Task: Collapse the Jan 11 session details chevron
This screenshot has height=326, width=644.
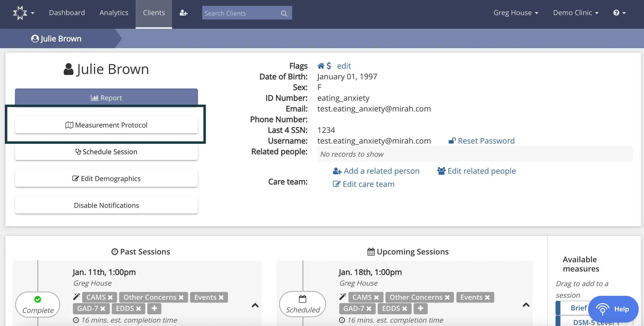Action: click(x=255, y=305)
